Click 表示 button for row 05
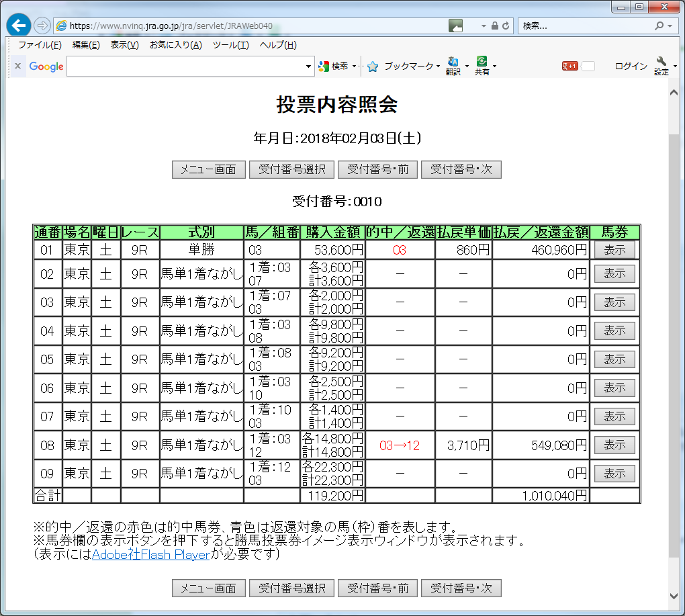Screen dimensions: 685x616 614,359
